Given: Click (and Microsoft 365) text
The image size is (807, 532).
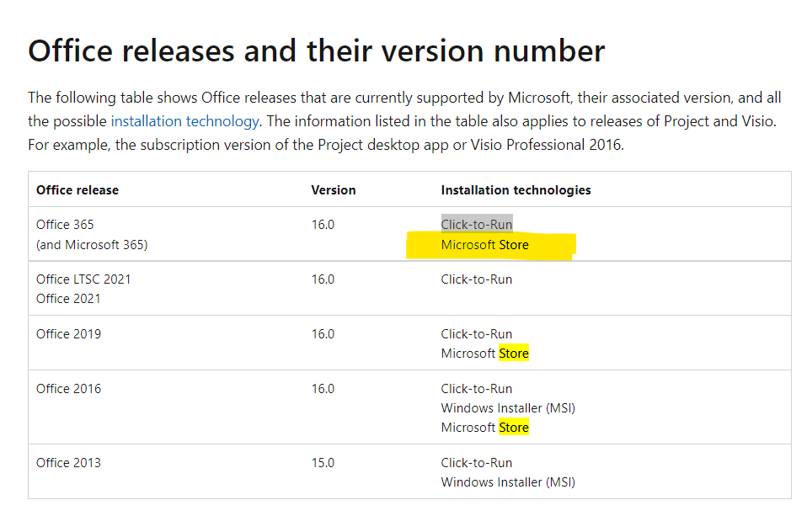Looking at the screenshot, I should 92,245.
